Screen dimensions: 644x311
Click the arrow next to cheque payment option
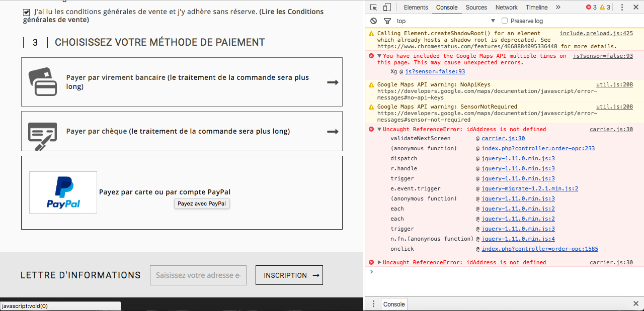(x=333, y=132)
